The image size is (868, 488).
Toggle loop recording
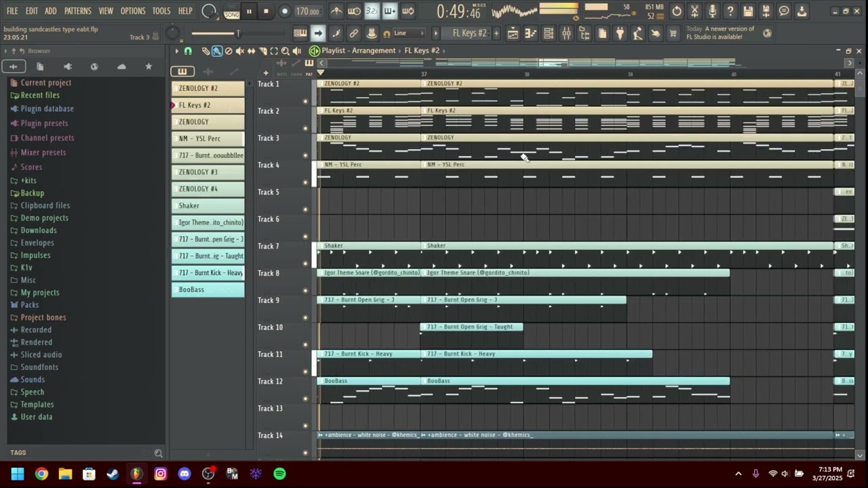tap(408, 11)
